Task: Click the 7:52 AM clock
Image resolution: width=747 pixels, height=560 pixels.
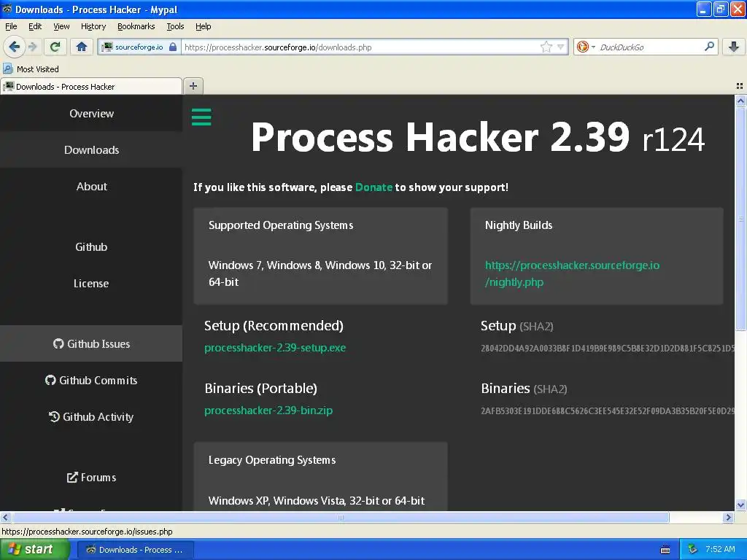Action: (720, 549)
